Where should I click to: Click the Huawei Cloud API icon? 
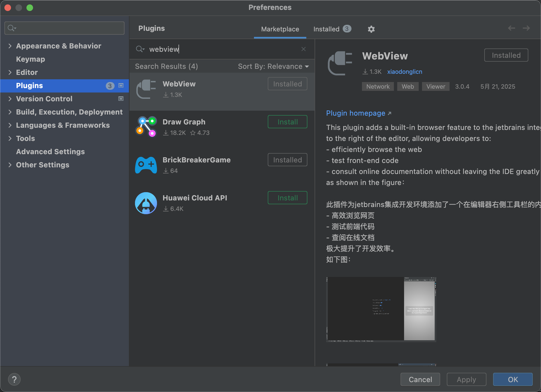click(x=146, y=203)
